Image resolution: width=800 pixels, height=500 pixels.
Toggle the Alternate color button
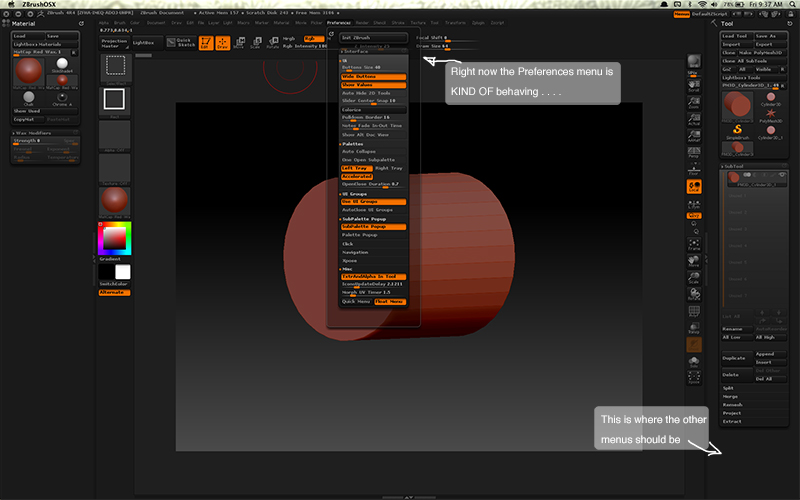click(114, 292)
